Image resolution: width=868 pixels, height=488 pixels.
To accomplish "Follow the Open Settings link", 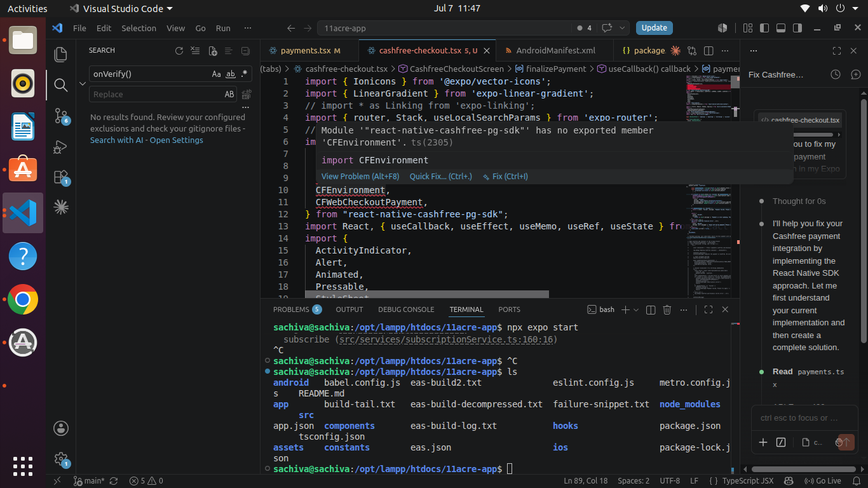I will tap(177, 140).
